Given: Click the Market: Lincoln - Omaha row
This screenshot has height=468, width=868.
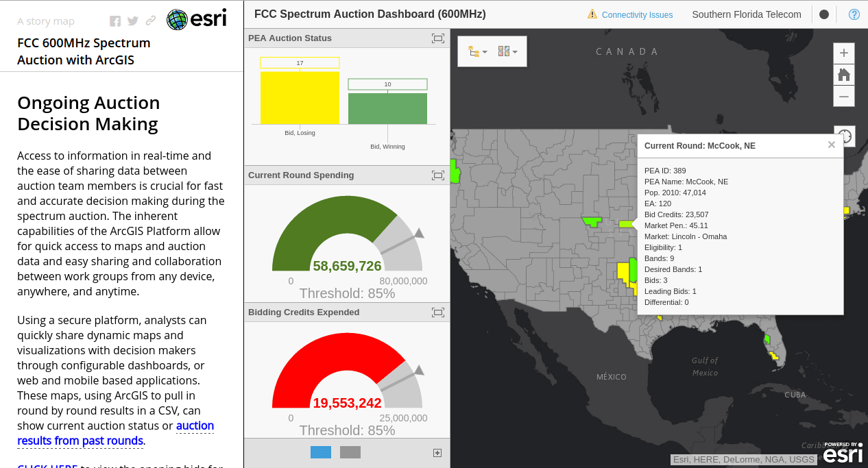Looking at the screenshot, I should pos(686,236).
